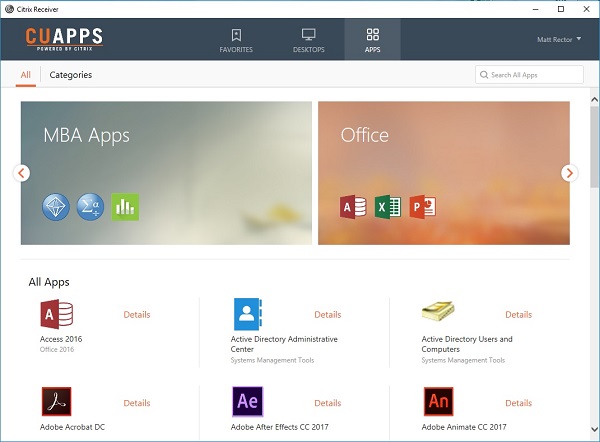
Task: Switch to the Desktops section
Action: (x=308, y=40)
